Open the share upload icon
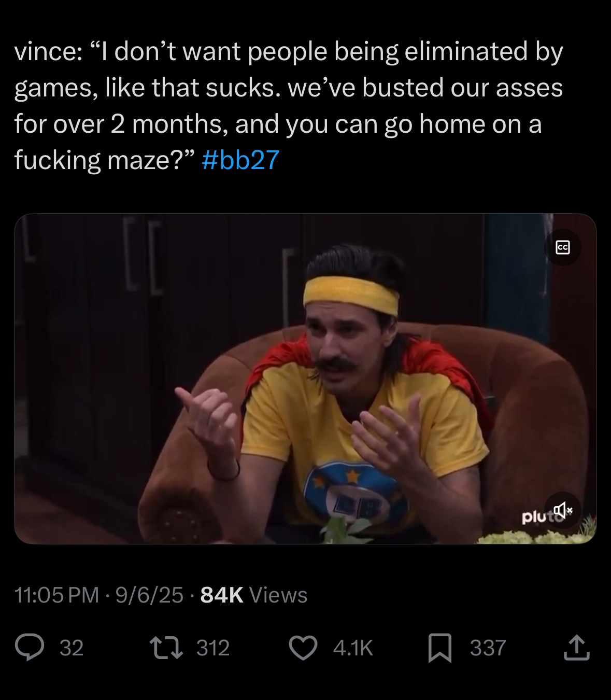The width and height of the screenshot is (611, 700). [x=576, y=648]
